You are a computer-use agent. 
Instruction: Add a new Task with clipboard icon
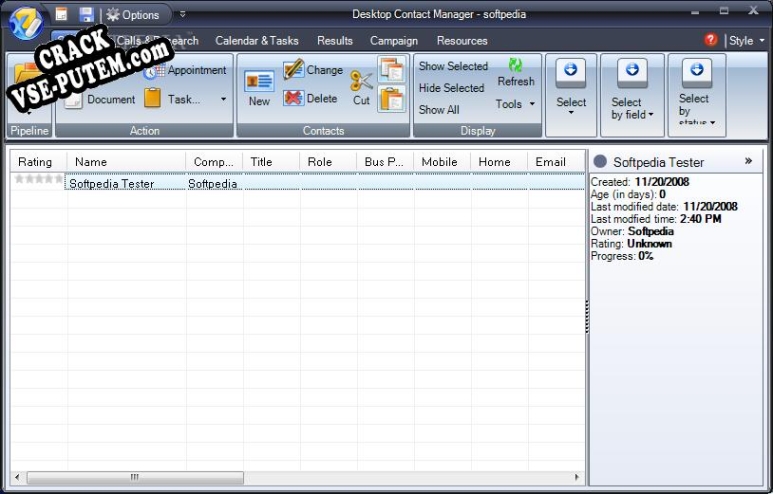(x=173, y=99)
